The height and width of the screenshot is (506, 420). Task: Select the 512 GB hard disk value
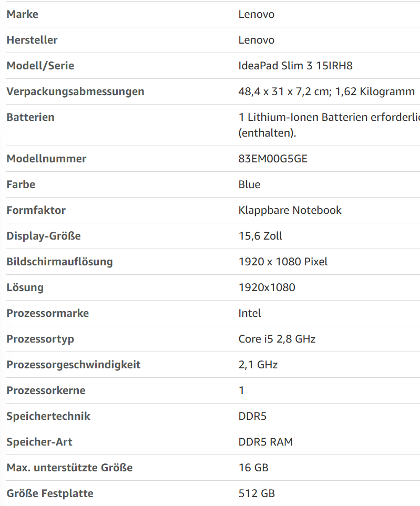coord(257,493)
